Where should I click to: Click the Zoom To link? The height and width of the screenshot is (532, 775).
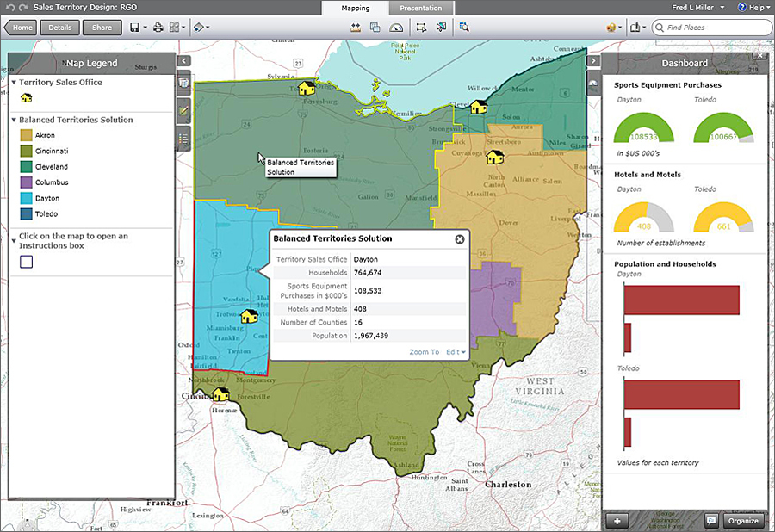coord(424,352)
